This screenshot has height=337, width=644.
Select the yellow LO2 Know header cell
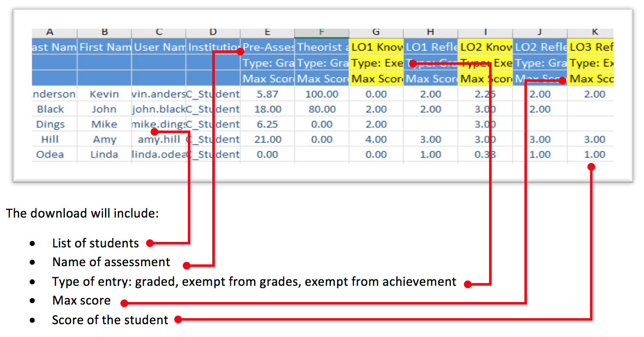[485, 47]
